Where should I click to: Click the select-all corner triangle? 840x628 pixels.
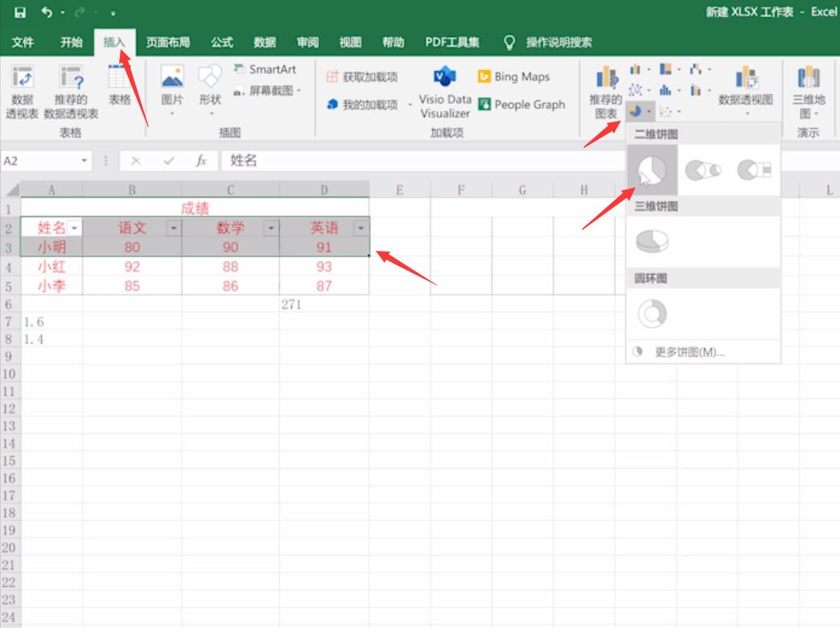point(11,190)
